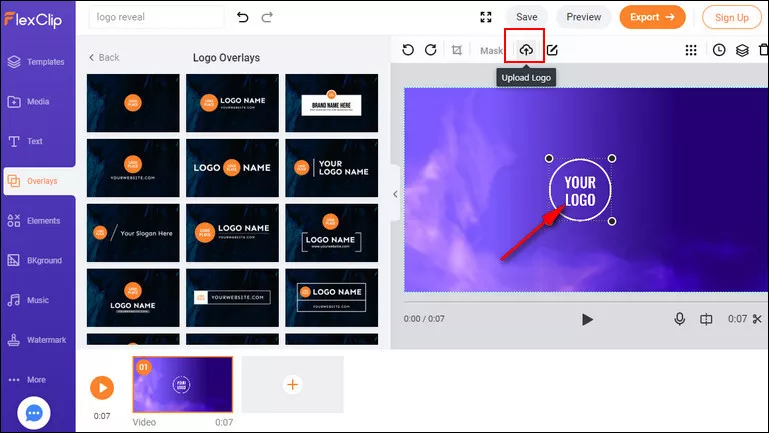Select the Overlays sidebar tab
This screenshot has height=433, width=769.
click(x=39, y=181)
